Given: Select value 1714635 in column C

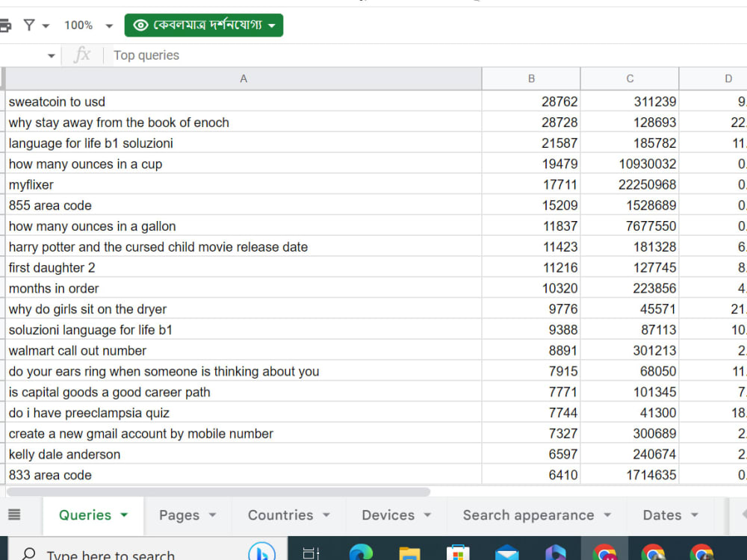Looking at the screenshot, I should (x=630, y=474).
